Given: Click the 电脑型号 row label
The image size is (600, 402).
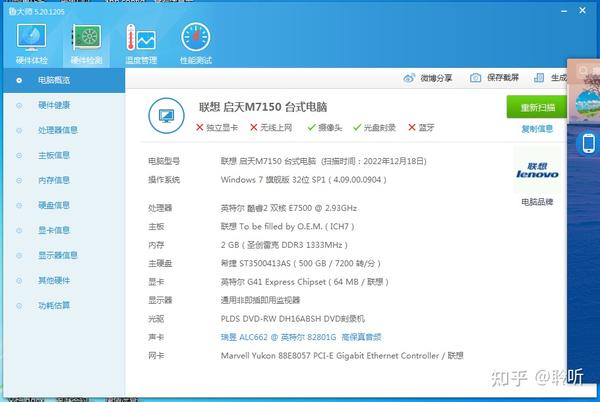Looking at the screenshot, I should tap(164, 161).
